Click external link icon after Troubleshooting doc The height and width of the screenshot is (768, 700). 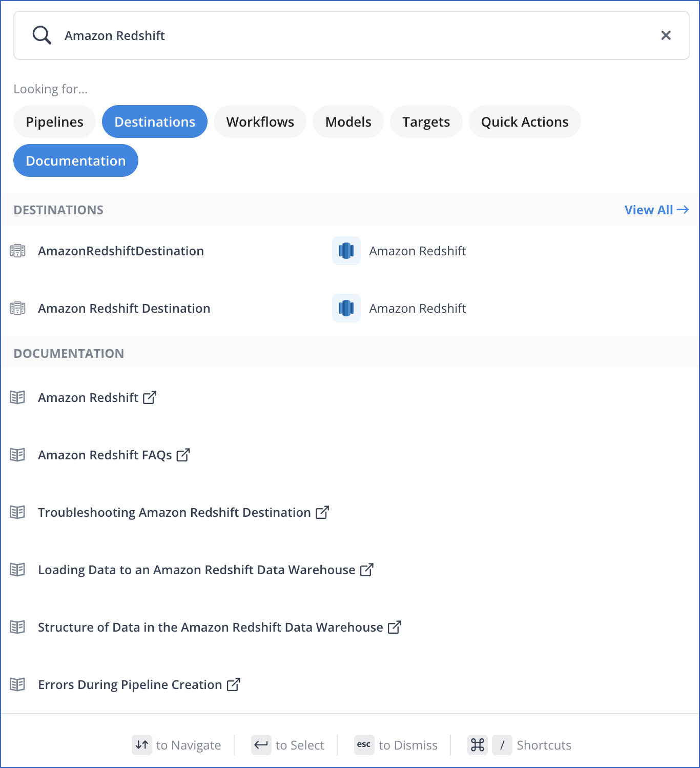322,512
